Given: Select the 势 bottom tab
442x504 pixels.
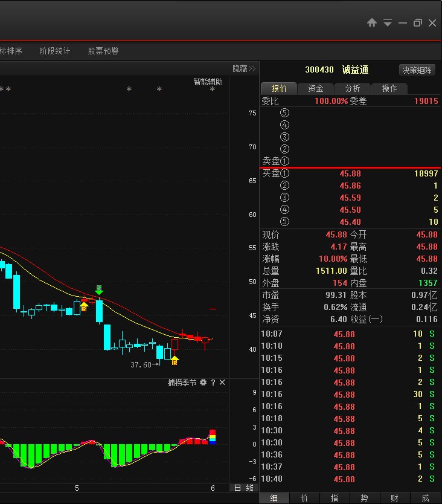Looking at the screenshot, I should [x=364, y=498].
